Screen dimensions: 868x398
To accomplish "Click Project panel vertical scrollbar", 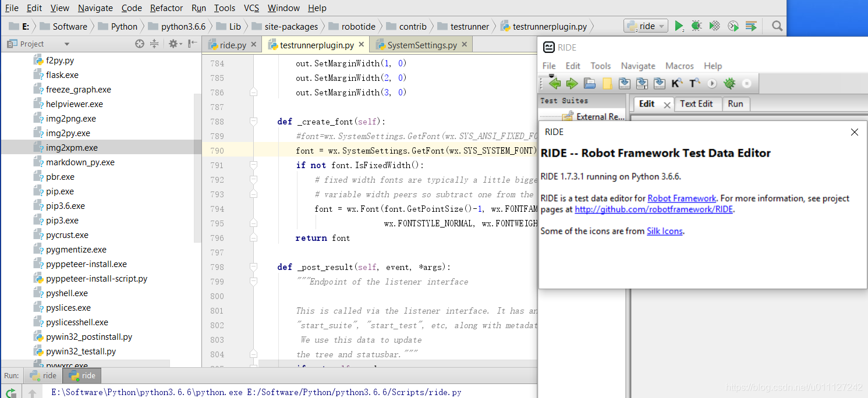I will (x=197, y=168).
